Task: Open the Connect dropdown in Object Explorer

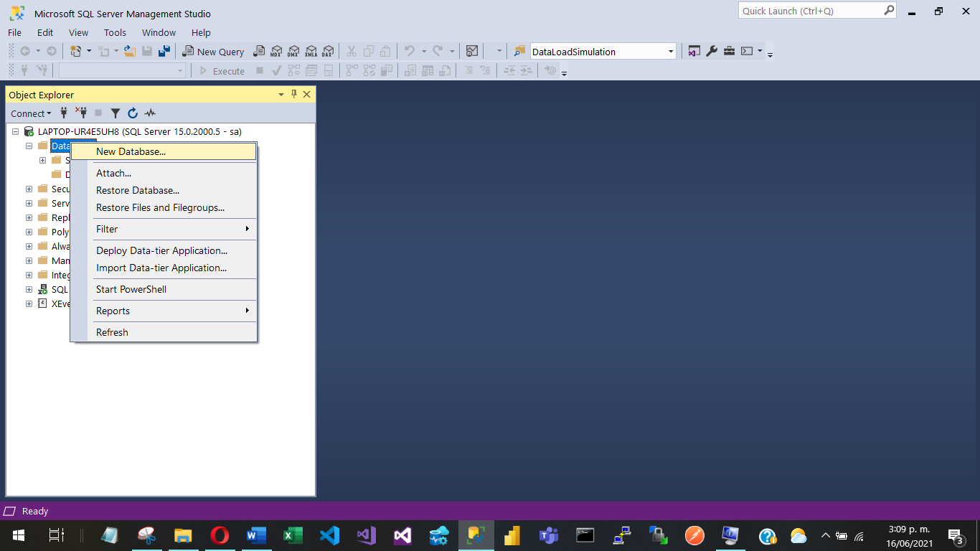Action: (x=31, y=113)
